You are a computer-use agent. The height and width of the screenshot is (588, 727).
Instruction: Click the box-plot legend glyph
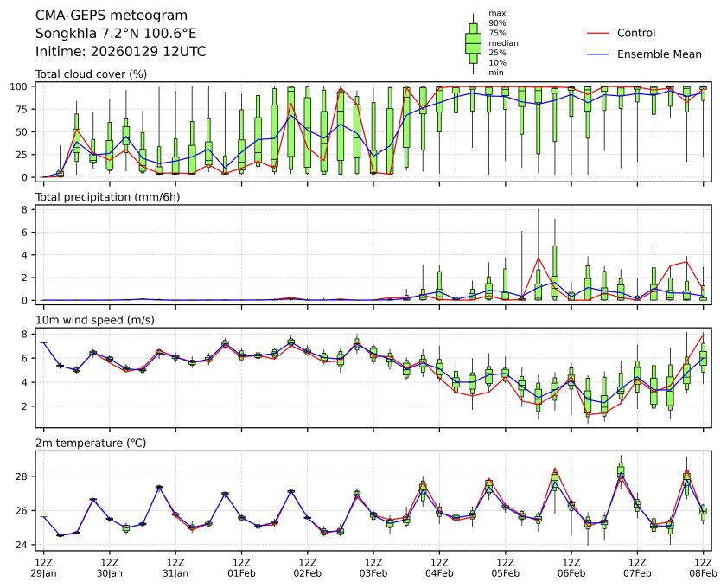click(x=473, y=43)
